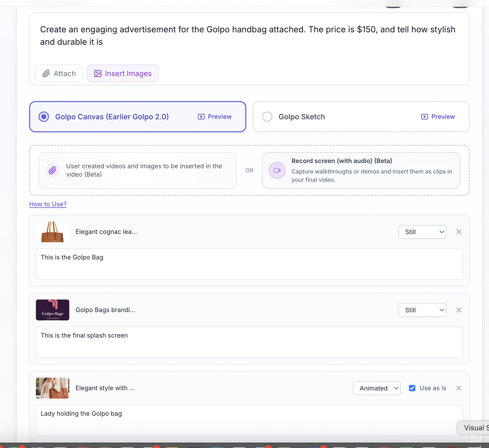Click the paperclip Attach button
489x448 pixels.
click(59, 73)
